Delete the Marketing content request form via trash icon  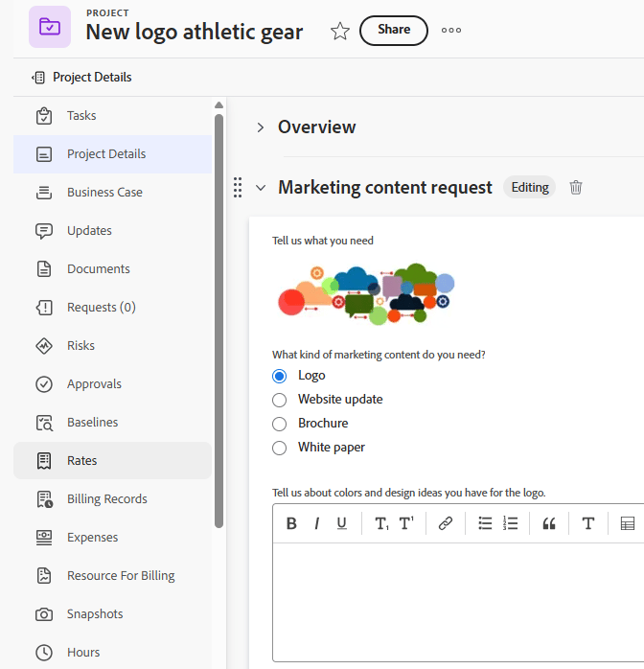(575, 187)
